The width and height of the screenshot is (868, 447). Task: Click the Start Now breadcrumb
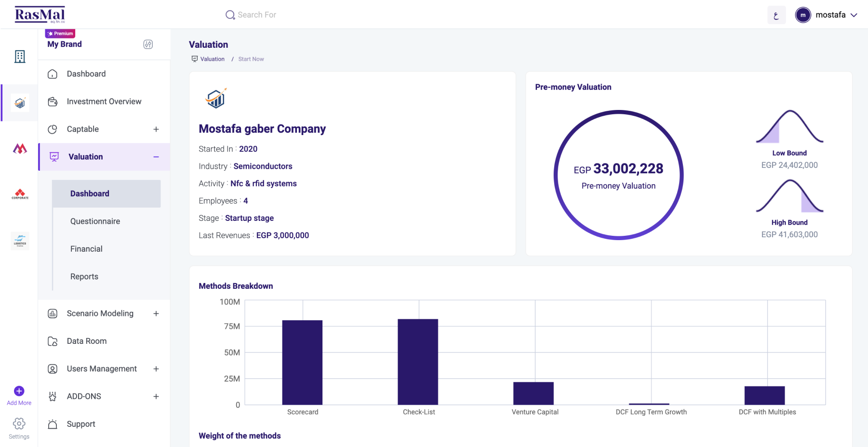point(251,59)
